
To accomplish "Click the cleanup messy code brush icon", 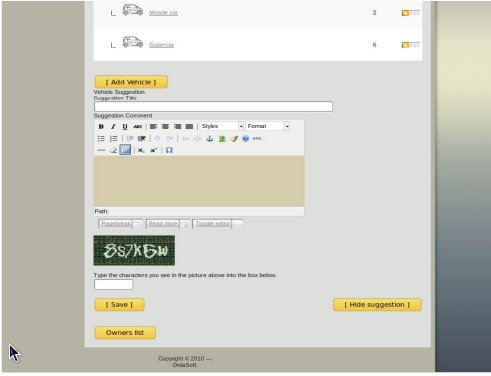I will click(234, 139).
